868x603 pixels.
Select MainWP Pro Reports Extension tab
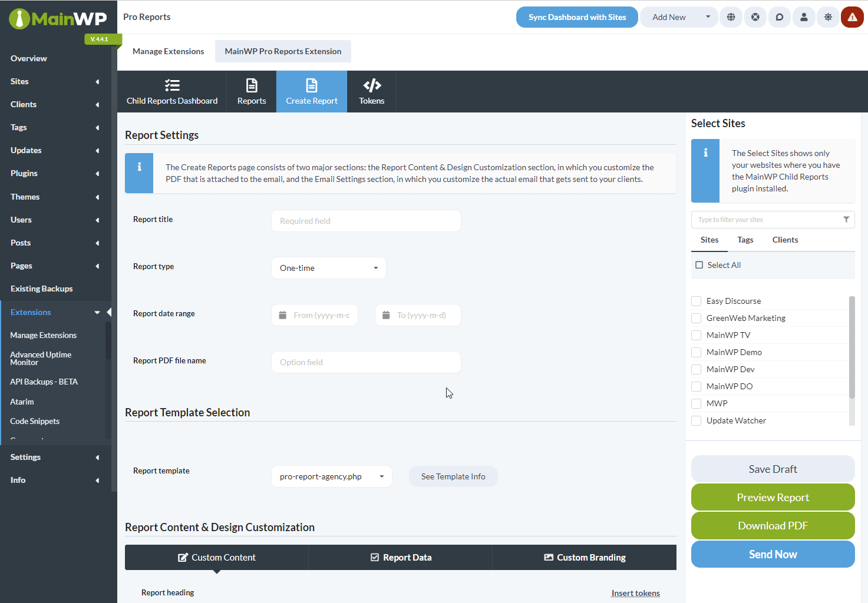(283, 51)
